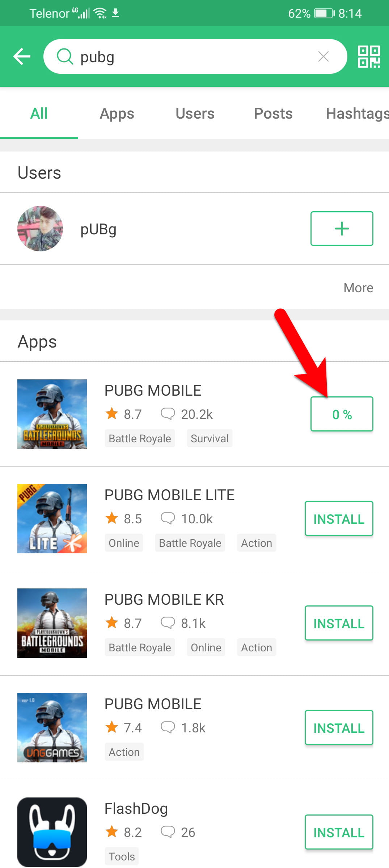
Task: Click the search magnifier icon
Action: [x=65, y=56]
